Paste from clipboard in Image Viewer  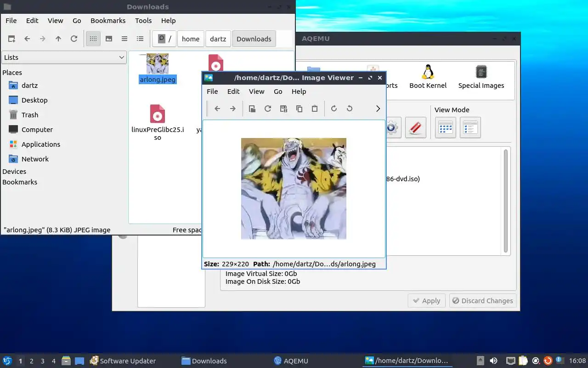(315, 109)
